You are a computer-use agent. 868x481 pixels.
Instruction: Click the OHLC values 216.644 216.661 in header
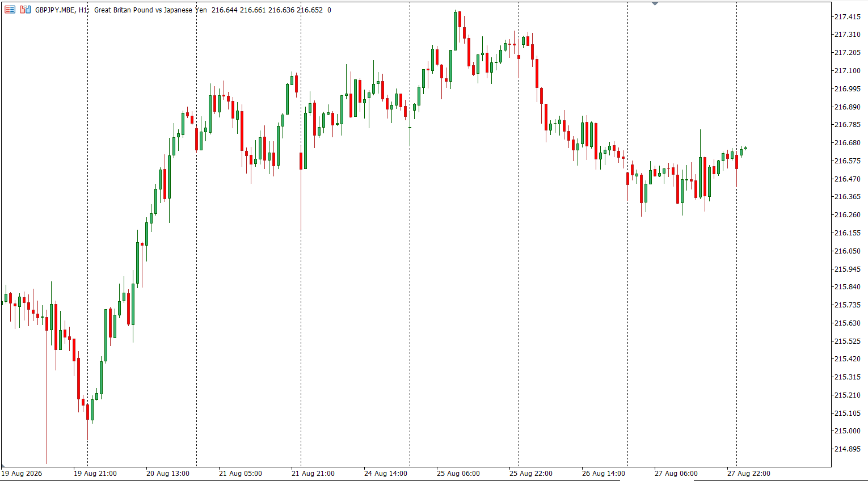click(238, 10)
